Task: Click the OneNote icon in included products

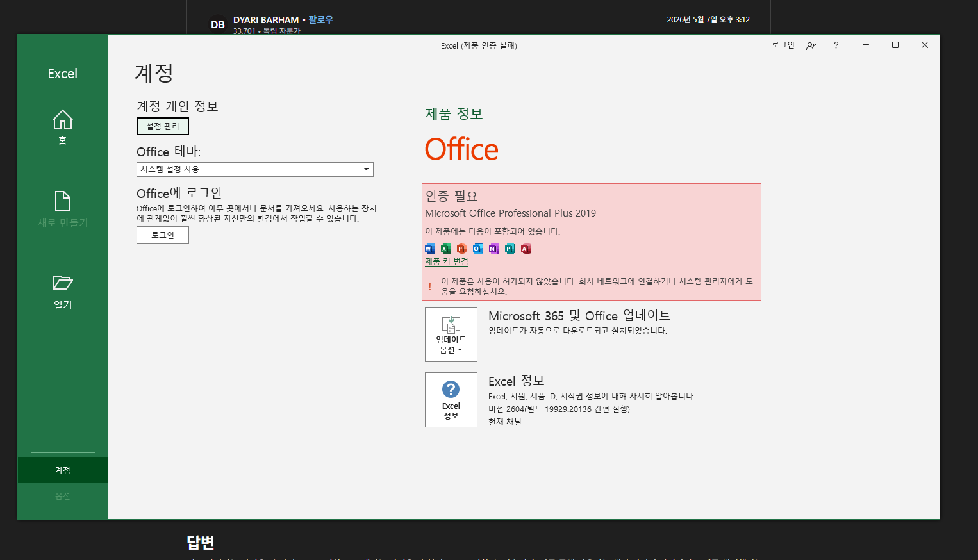Action: pyautogui.click(x=494, y=249)
